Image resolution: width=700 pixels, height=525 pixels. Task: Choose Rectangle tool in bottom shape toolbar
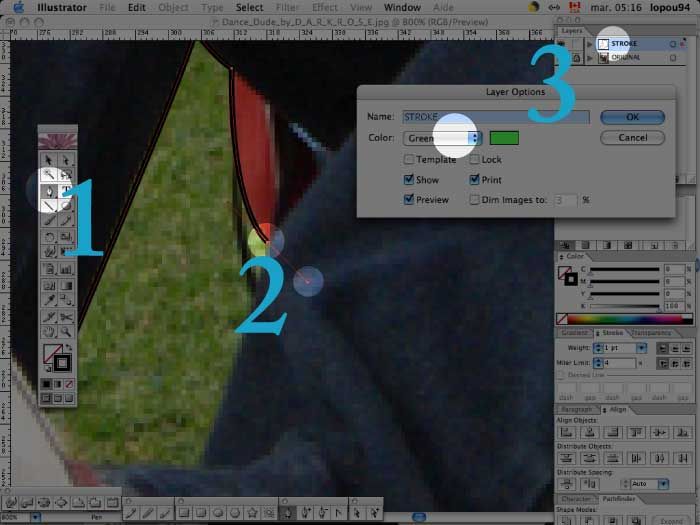tap(184, 512)
